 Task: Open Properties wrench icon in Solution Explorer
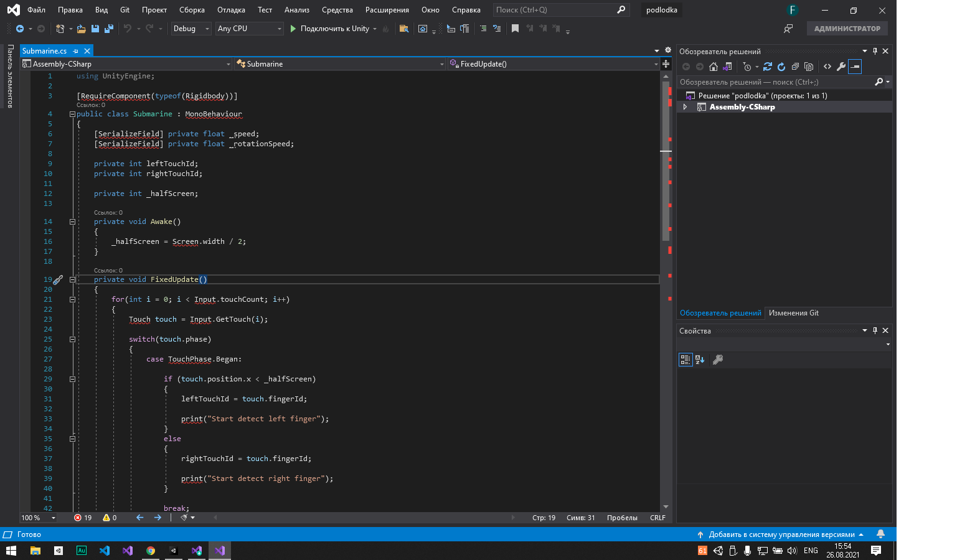pyautogui.click(x=841, y=67)
